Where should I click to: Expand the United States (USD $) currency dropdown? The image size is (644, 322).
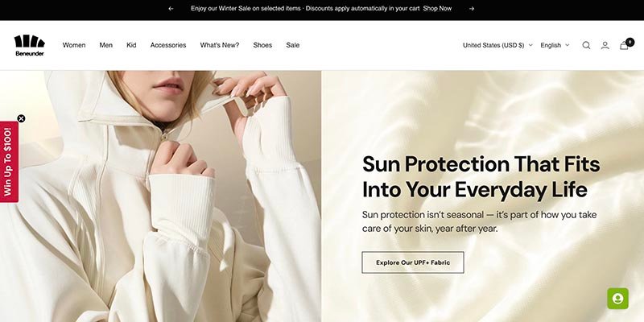pos(497,45)
